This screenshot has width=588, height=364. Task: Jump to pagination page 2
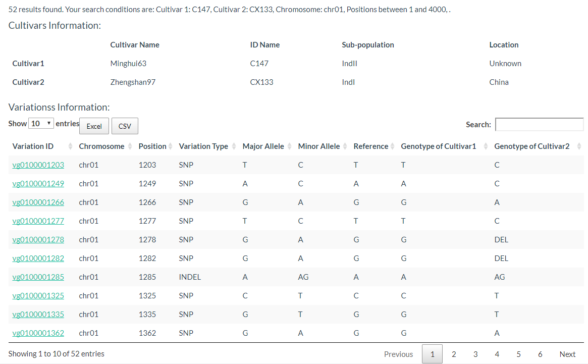coord(454,354)
